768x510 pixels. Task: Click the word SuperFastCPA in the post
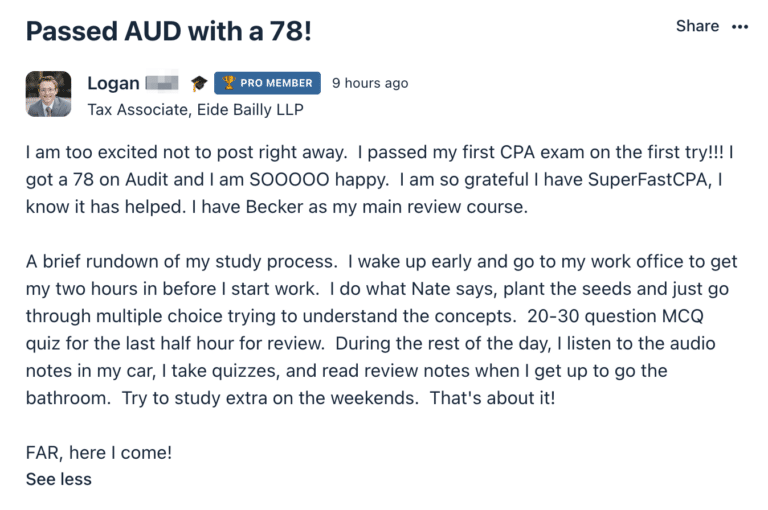[649, 180]
